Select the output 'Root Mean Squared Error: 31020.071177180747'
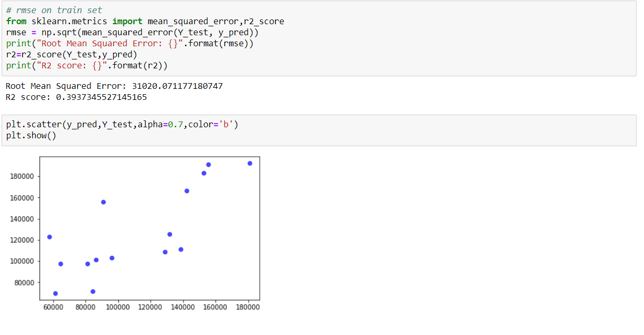The width and height of the screenshot is (644, 335). [114, 86]
